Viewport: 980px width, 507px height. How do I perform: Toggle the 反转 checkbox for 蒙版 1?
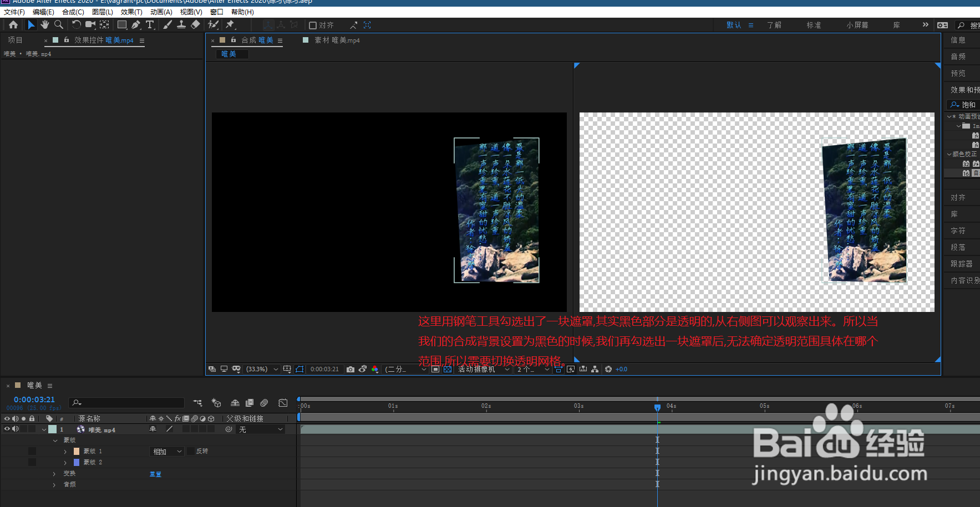[191, 451]
